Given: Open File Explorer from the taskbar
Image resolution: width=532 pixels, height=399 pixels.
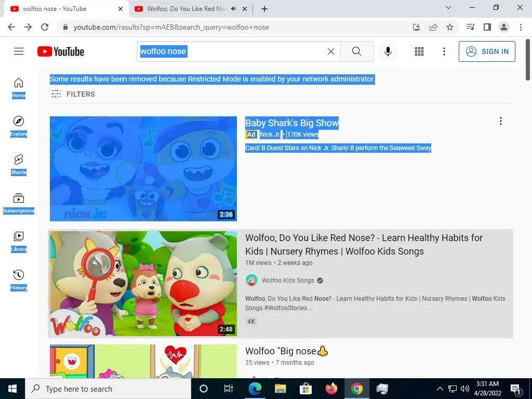Looking at the screenshot, I should [x=280, y=389].
